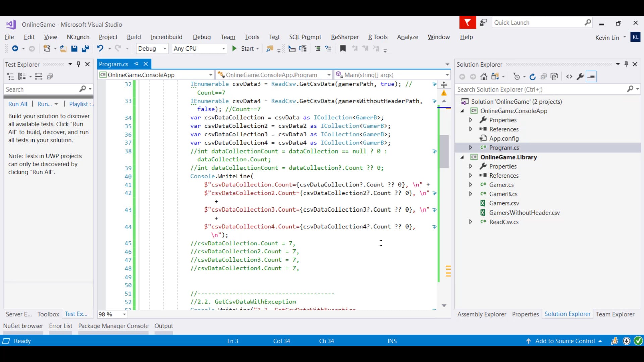
Task: Open the ReSharper menu
Action: (344, 37)
